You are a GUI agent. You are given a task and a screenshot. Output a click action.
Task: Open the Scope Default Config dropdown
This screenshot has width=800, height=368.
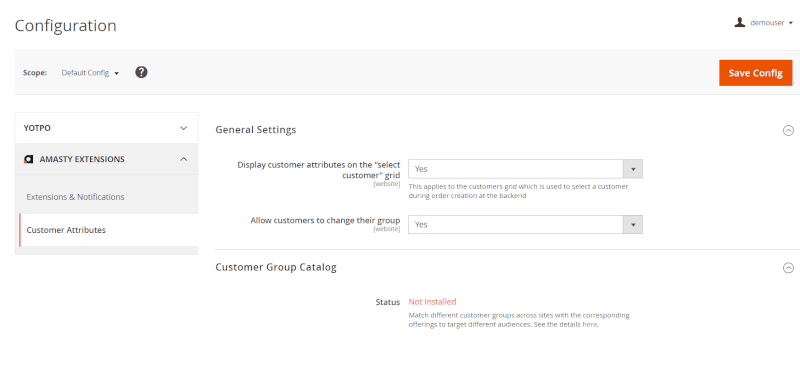(x=90, y=73)
